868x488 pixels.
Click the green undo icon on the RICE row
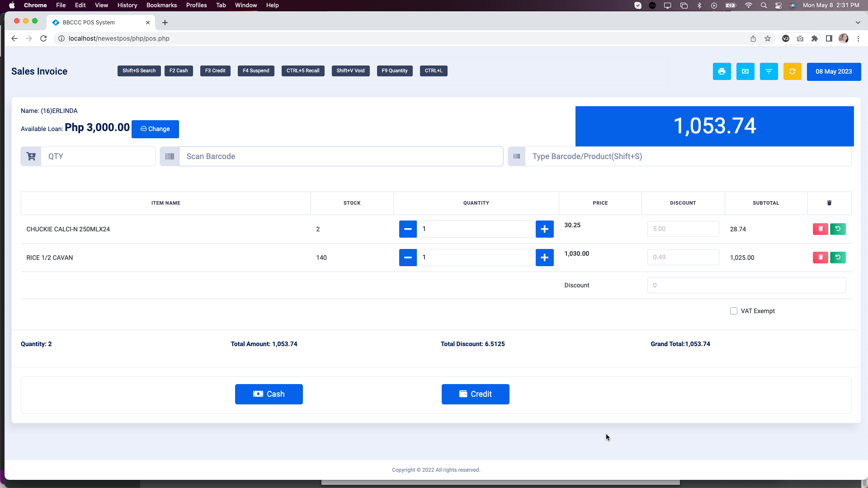point(838,258)
